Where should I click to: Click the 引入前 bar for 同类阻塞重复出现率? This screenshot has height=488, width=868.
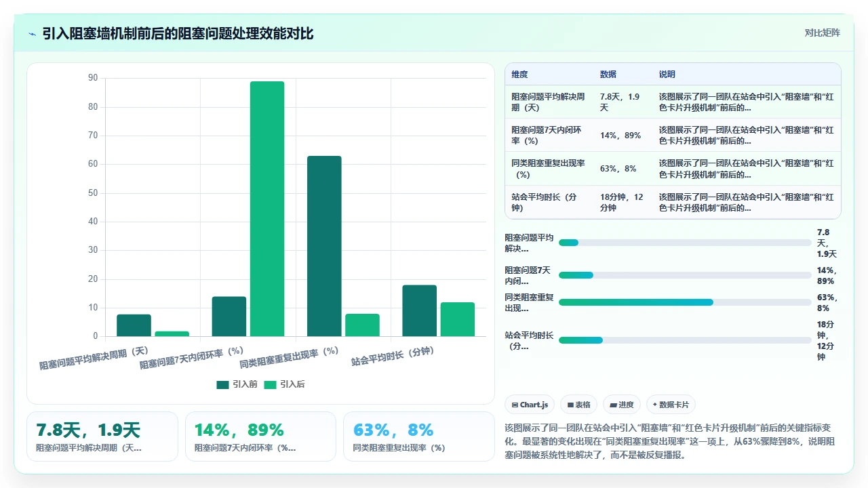pos(324,246)
